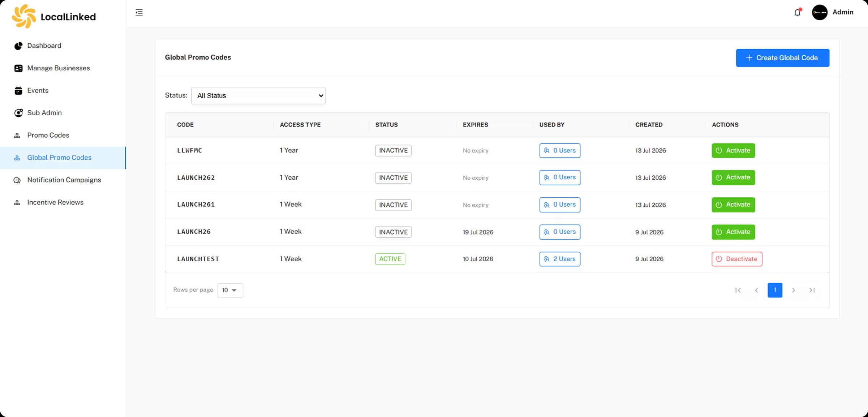Click 1 Week in LAUNCHTEST row
The width and height of the screenshot is (868, 417).
tap(291, 259)
